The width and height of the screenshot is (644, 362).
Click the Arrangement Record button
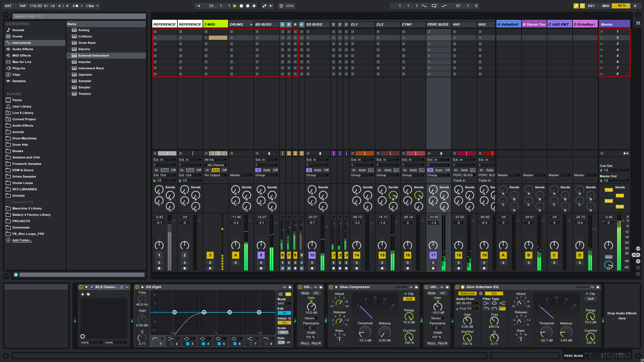pos(248,6)
